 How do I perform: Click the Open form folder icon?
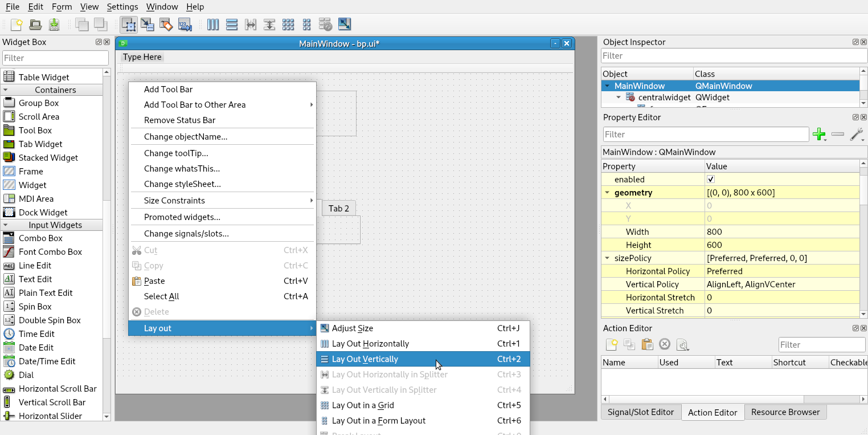point(35,25)
